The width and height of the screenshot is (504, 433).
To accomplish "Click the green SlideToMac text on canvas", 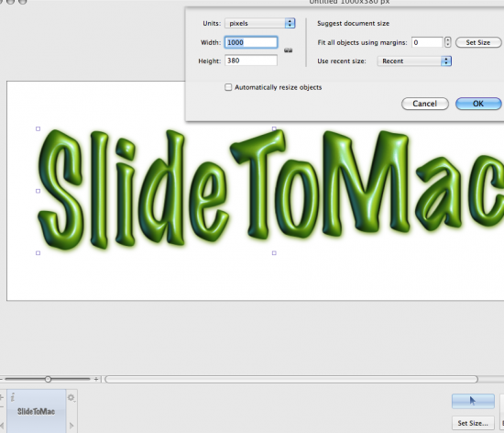I will pos(270,190).
